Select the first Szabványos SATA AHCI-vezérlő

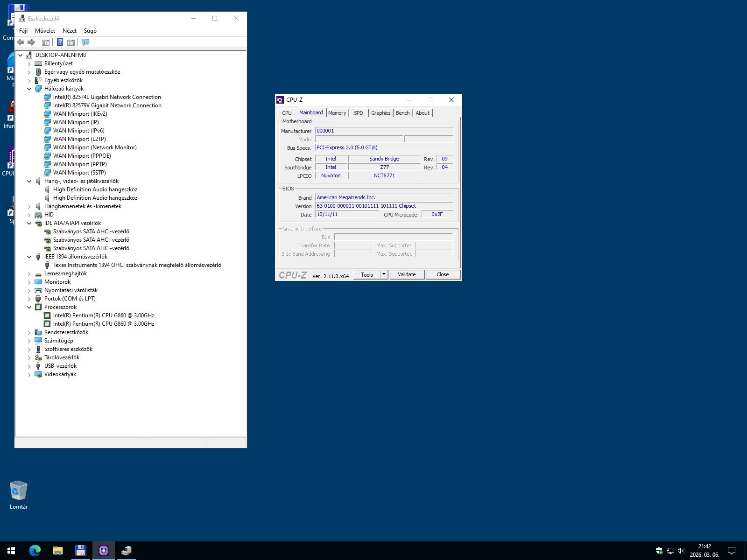point(91,231)
